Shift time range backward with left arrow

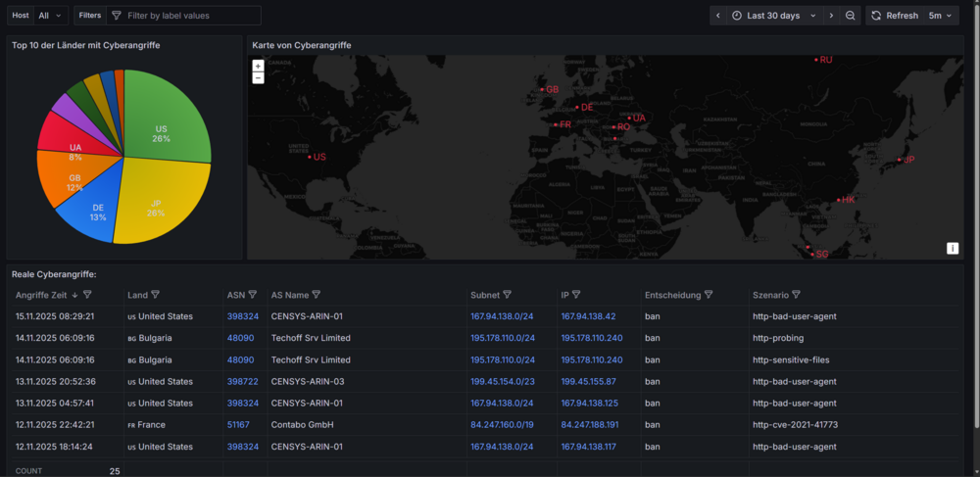pyautogui.click(x=718, y=16)
